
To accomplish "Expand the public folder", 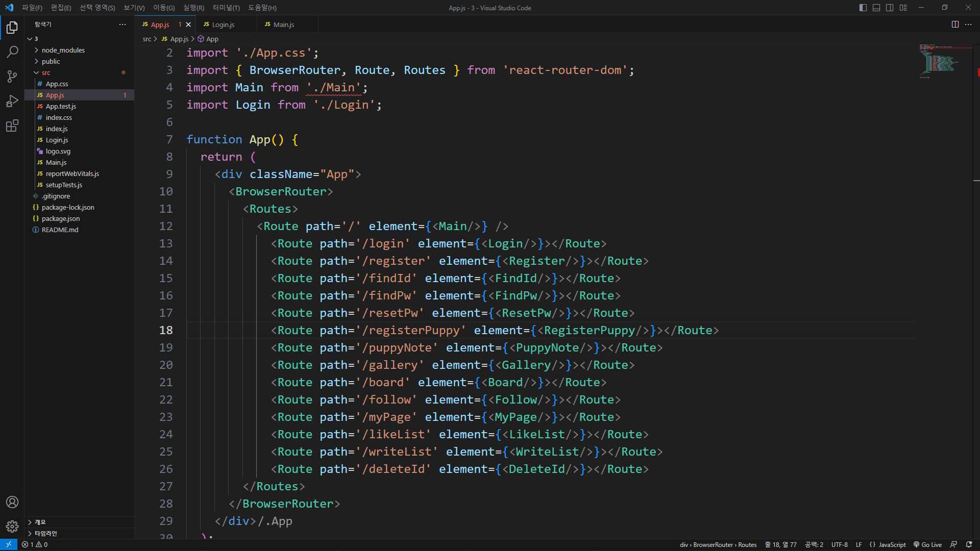I will tap(51, 61).
